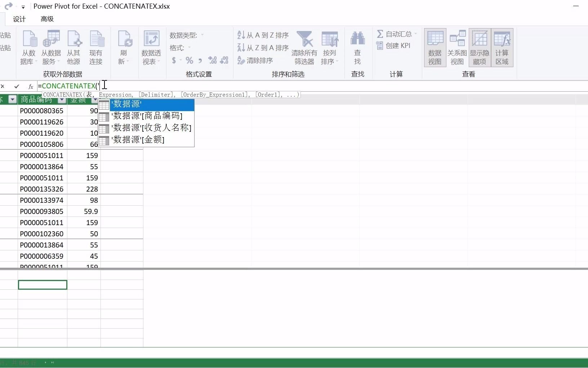This screenshot has height=368, width=588.
Task: Minimize the Power Pivot window
Action: pyautogui.click(x=576, y=6)
